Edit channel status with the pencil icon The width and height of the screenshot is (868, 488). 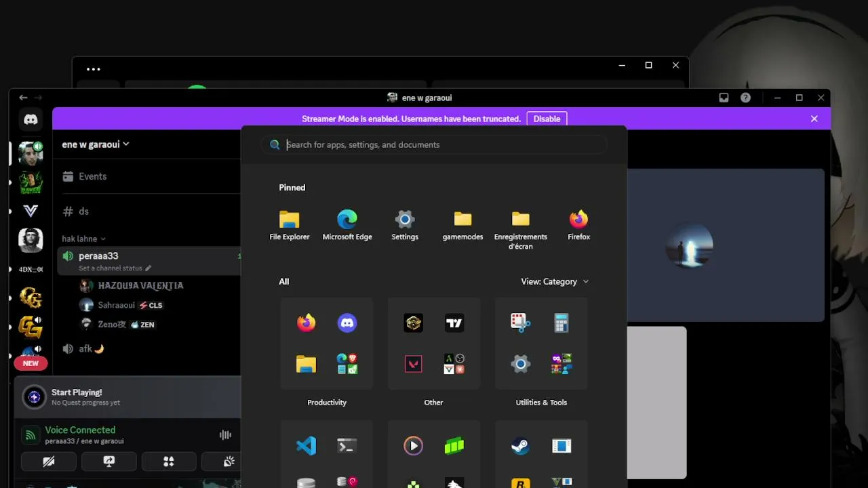(149, 268)
